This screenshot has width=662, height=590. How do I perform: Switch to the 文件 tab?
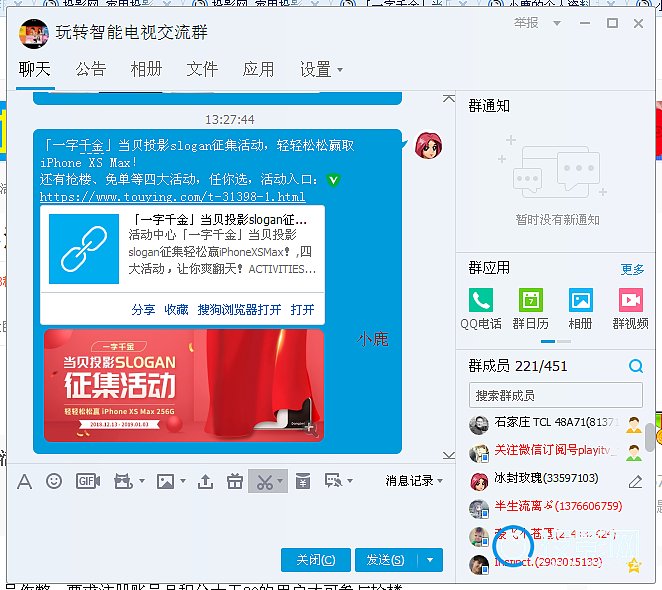point(202,69)
